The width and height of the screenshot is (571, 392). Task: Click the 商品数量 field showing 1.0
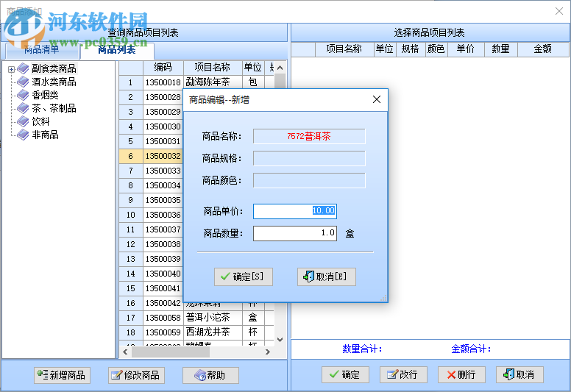[295, 233]
